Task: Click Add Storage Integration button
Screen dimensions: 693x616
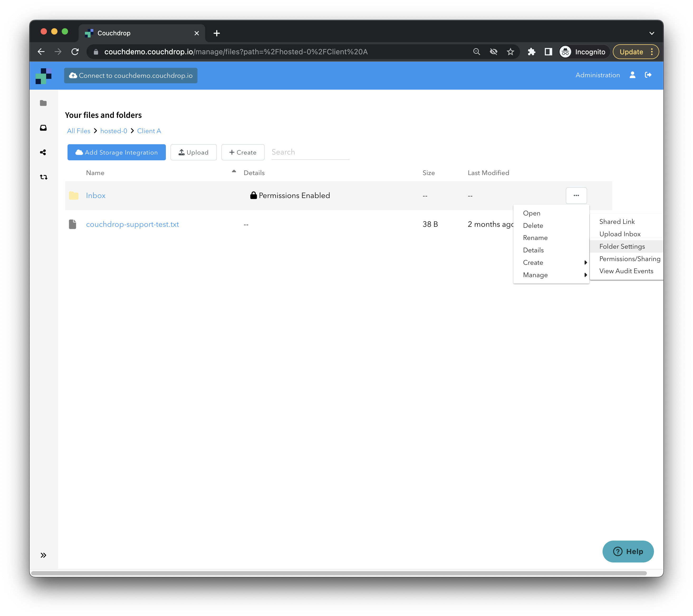Action: pos(116,152)
